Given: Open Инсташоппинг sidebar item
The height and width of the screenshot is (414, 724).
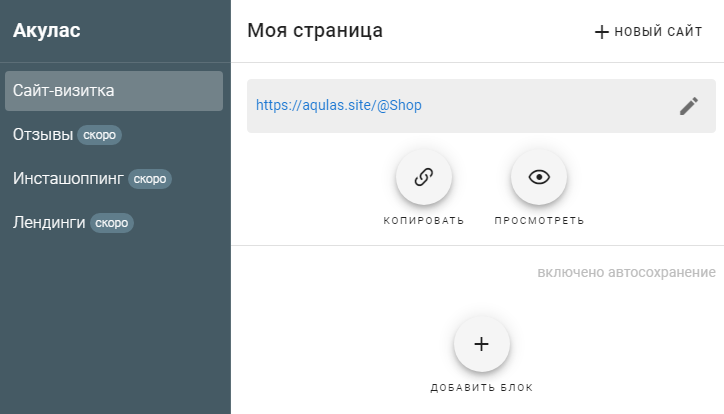Looking at the screenshot, I should point(68,179).
